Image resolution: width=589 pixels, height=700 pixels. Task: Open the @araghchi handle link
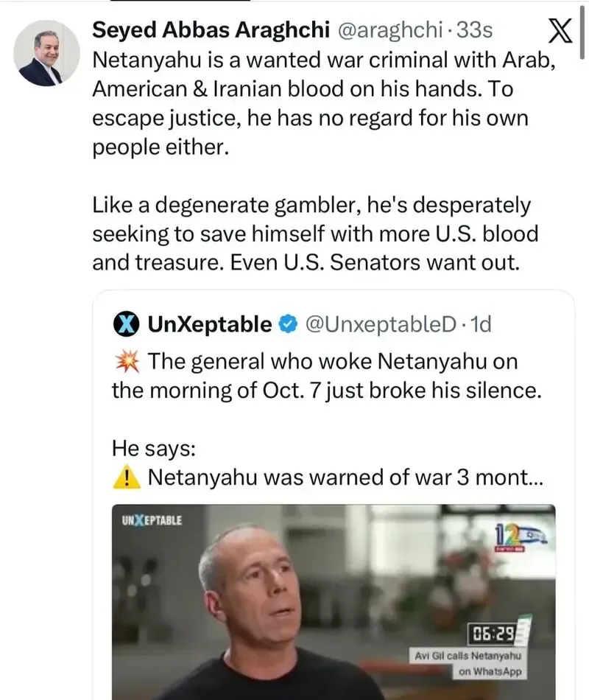[x=390, y=30]
